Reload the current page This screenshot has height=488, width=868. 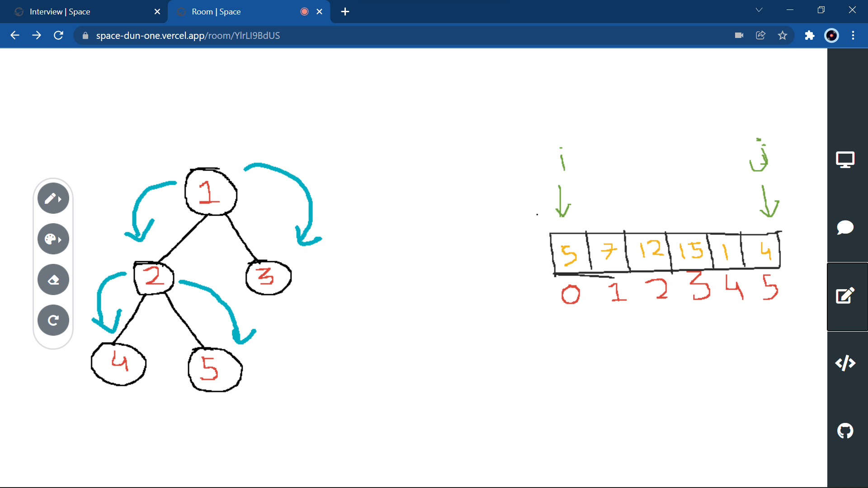click(x=58, y=35)
